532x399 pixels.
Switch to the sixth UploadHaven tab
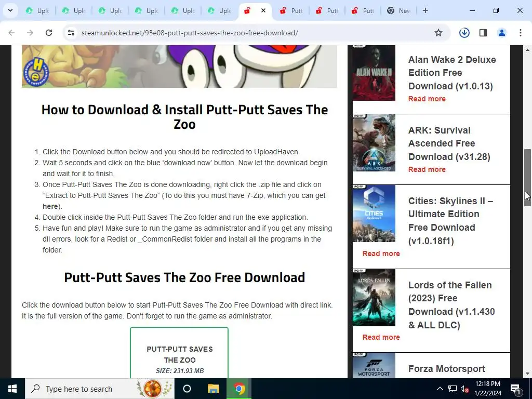[220, 10]
